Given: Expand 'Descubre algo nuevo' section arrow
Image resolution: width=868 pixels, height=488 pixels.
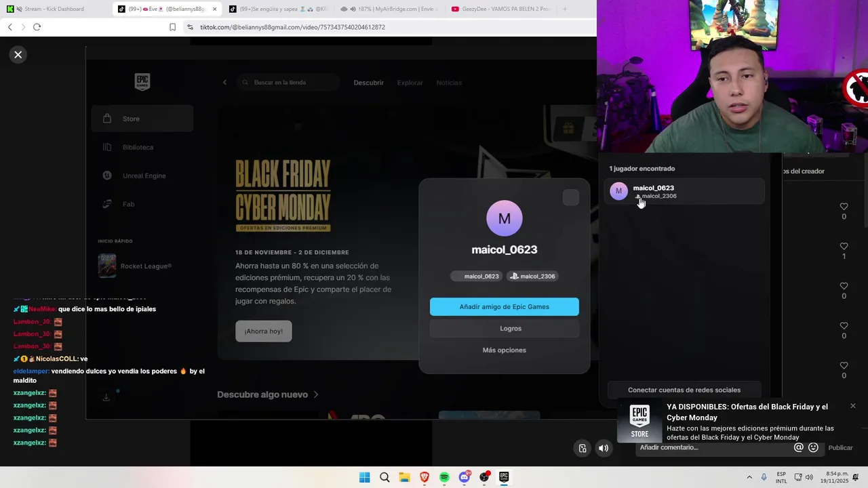Looking at the screenshot, I should pos(316,394).
